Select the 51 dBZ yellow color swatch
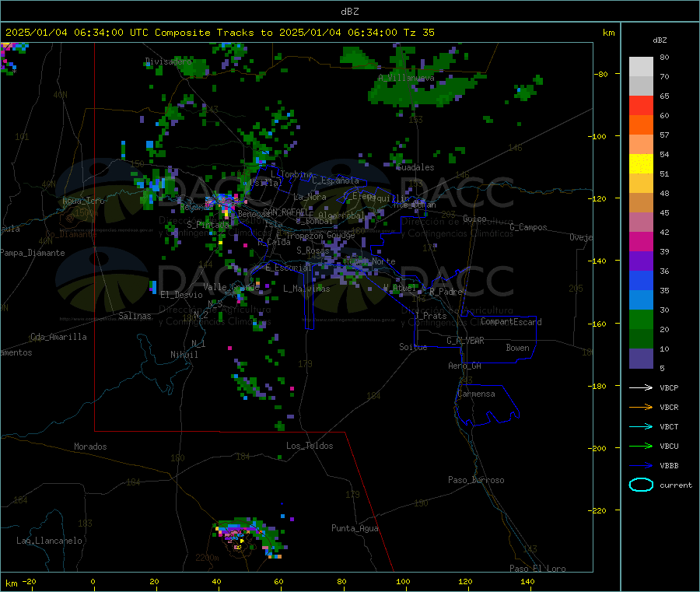 (x=641, y=164)
